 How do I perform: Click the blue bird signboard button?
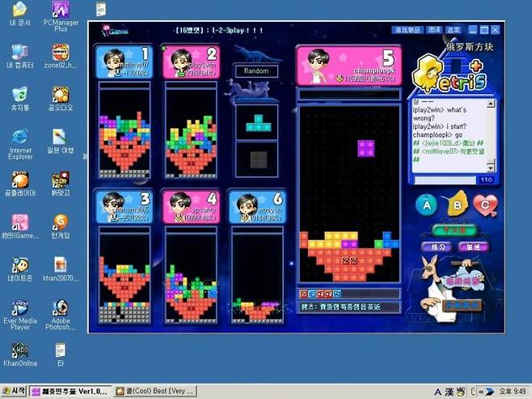462,281
